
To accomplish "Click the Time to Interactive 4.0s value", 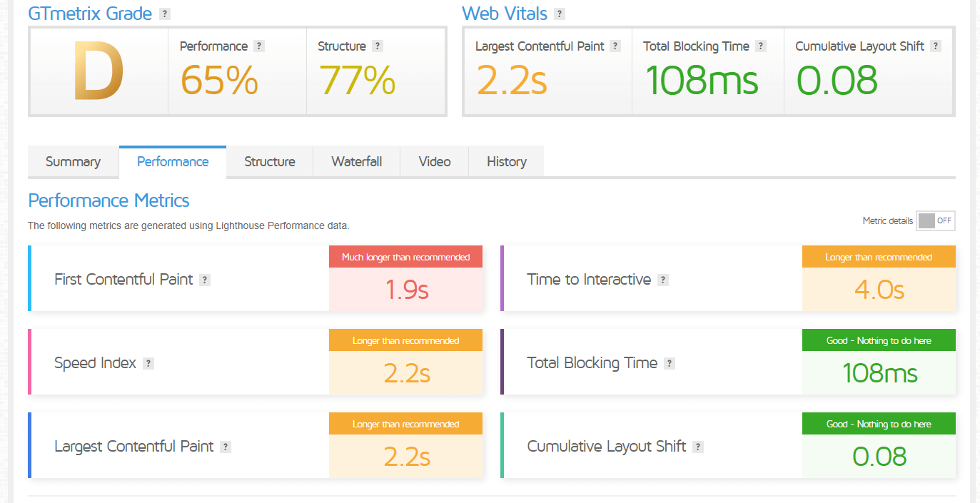I will tap(879, 290).
